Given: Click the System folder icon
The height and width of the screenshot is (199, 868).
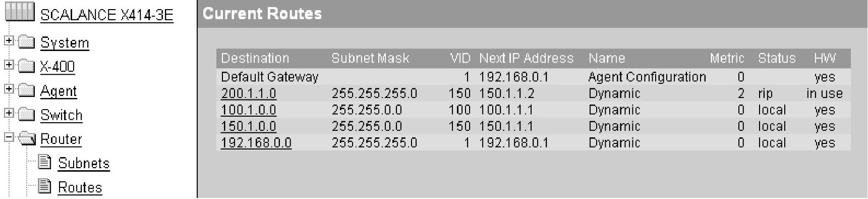Looking at the screenshot, I should tap(27, 42).
